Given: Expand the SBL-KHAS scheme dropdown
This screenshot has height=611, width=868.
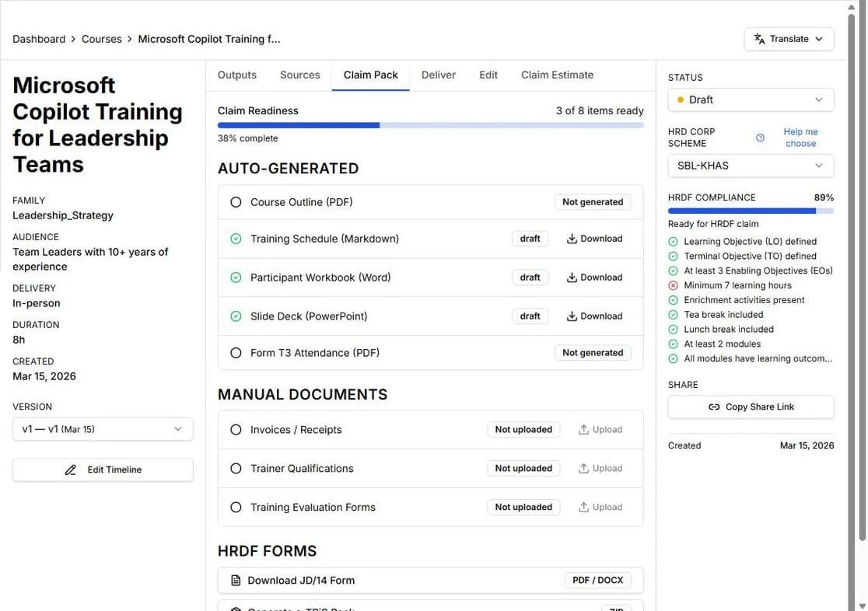Looking at the screenshot, I should [x=751, y=166].
